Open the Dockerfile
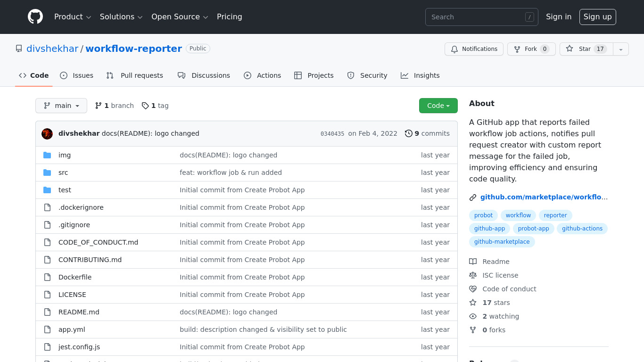The image size is (644, 362). (x=75, y=277)
